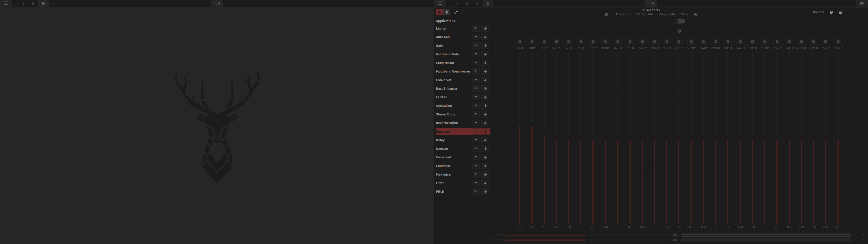Move Equalizer up in the order
868x244 pixels.
click(x=475, y=131)
